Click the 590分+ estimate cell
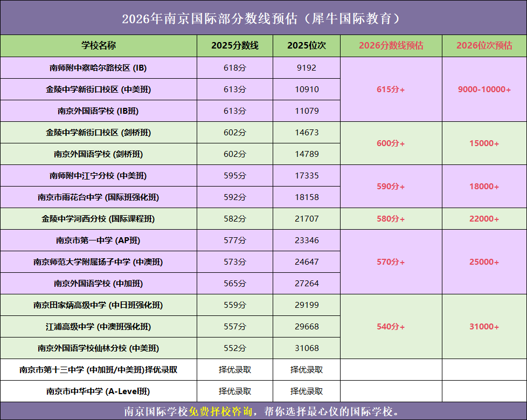The image size is (527, 420). 391,187
